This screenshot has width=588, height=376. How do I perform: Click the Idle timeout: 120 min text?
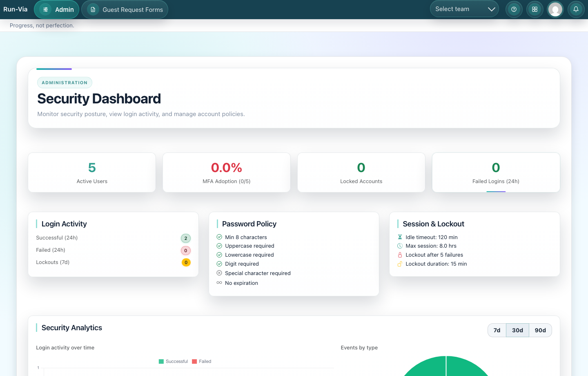click(432, 237)
